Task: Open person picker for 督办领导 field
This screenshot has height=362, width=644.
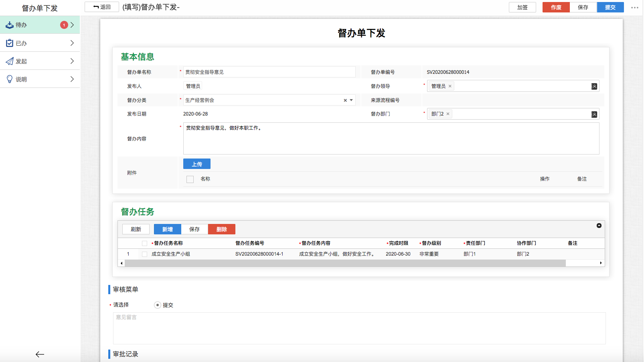Action: click(594, 86)
